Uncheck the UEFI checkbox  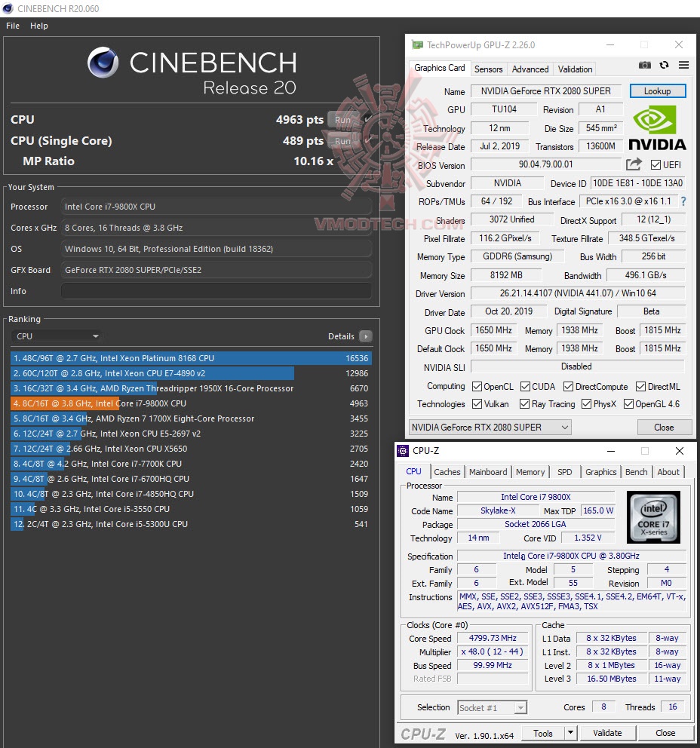[654, 164]
